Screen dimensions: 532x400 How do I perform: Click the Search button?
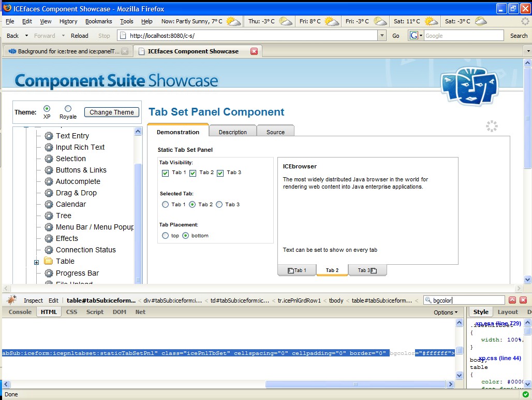pyautogui.click(x=519, y=36)
